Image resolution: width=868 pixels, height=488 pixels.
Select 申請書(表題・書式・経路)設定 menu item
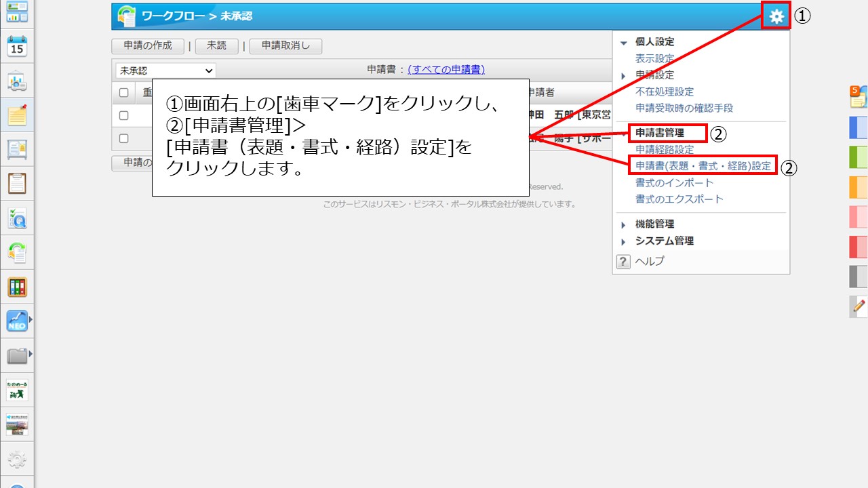click(x=703, y=166)
